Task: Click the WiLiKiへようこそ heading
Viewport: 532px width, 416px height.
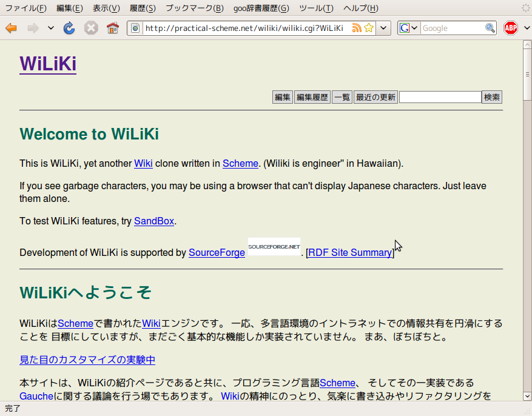Action: [x=86, y=292]
